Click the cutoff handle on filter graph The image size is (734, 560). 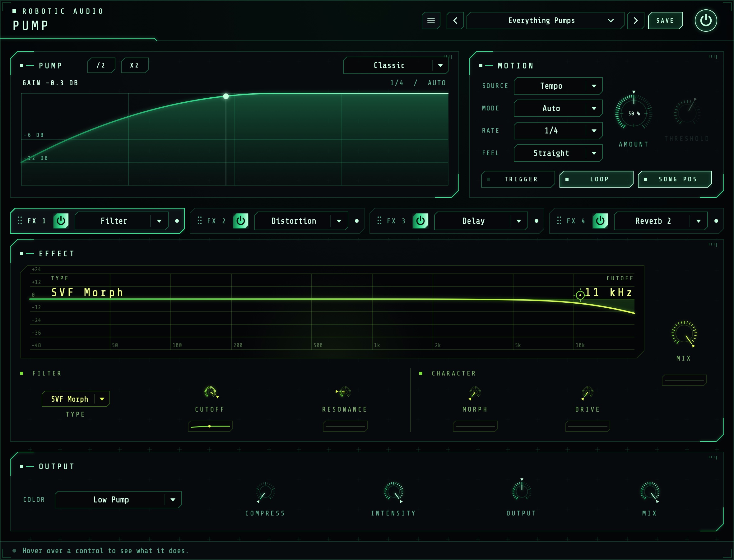click(580, 295)
